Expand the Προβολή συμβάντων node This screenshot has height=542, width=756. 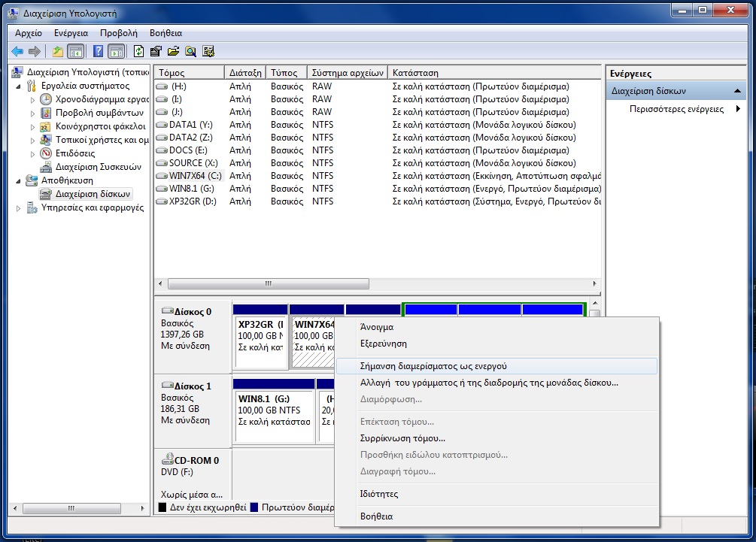click(33, 114)
